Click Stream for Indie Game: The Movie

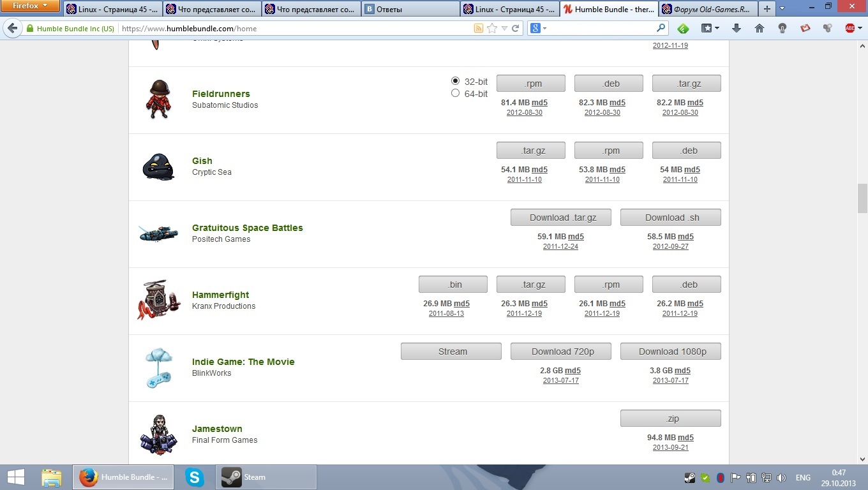[451, 352]
